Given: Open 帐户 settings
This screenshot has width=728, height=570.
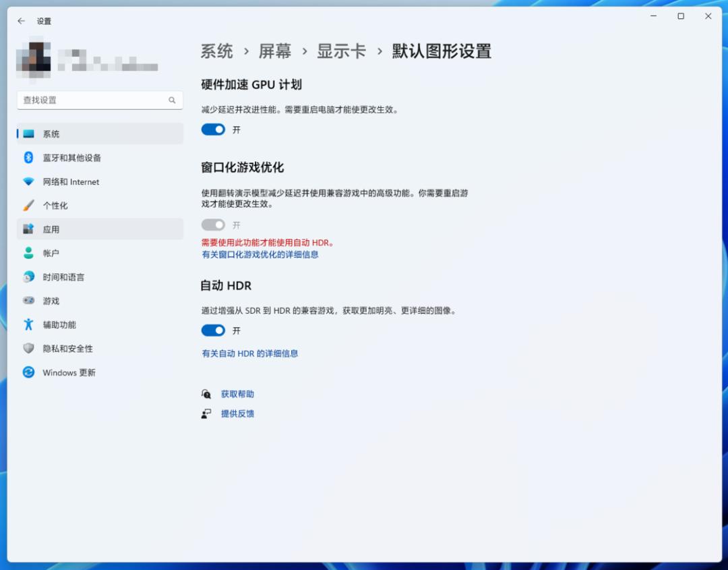Looking at the screenshot, I should pyautogui.click(x=100, y=253).
